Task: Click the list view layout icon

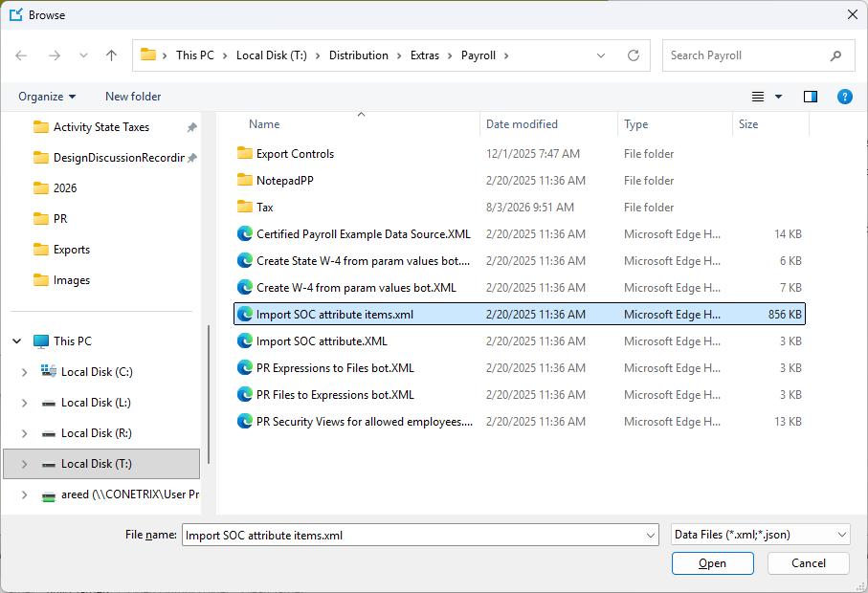Action: (x=758, y=97)
